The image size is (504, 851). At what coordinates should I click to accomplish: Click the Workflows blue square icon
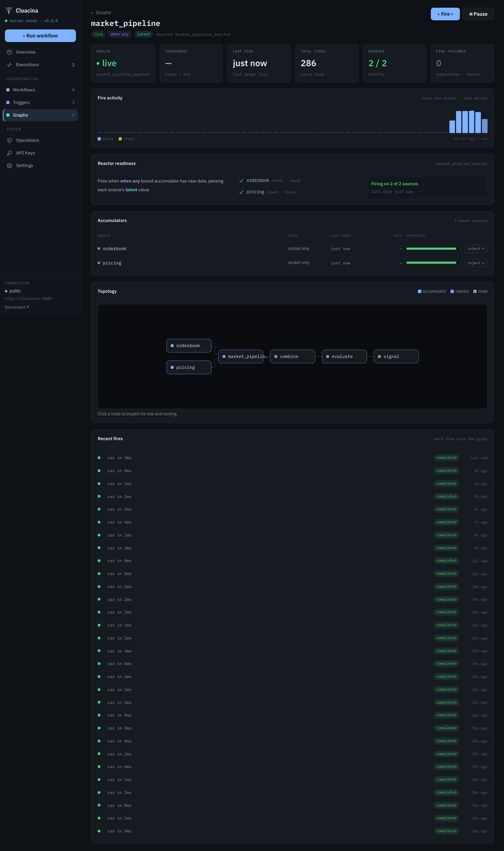[8, 90]
